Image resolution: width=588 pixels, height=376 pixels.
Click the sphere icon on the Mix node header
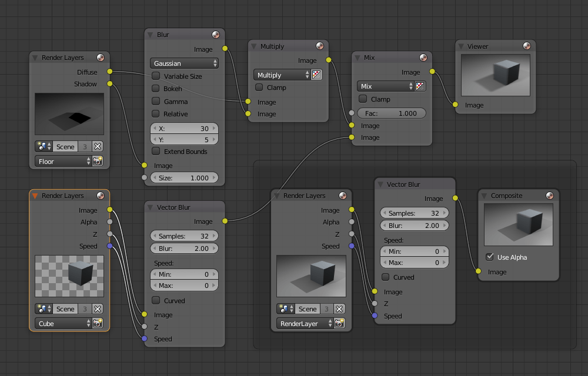[423, 57]
